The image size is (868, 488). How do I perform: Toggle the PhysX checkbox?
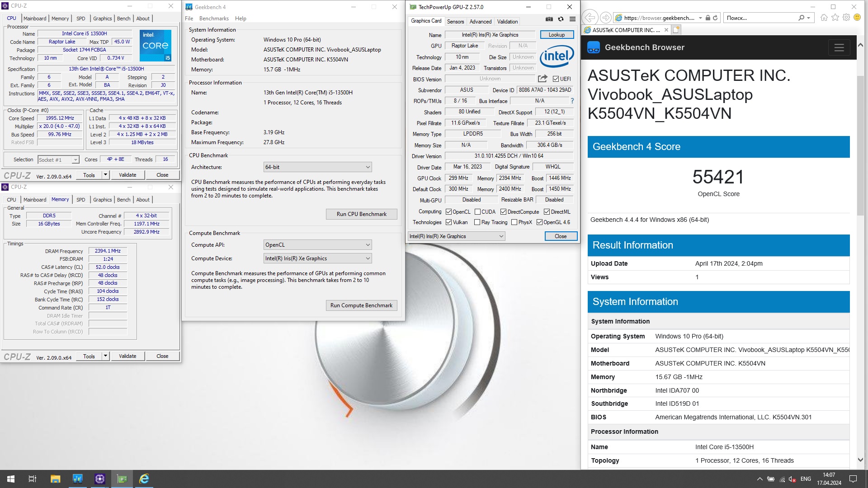514,222
